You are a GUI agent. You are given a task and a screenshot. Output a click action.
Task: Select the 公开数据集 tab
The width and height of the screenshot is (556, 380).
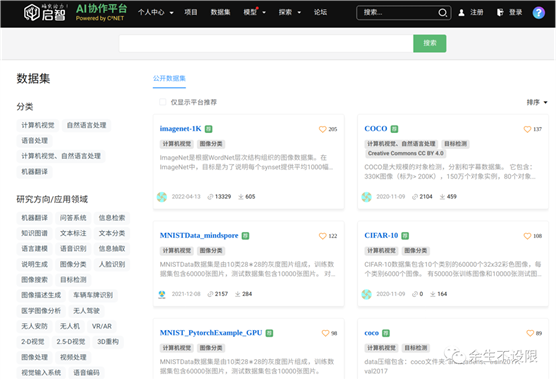coord(169,78)
